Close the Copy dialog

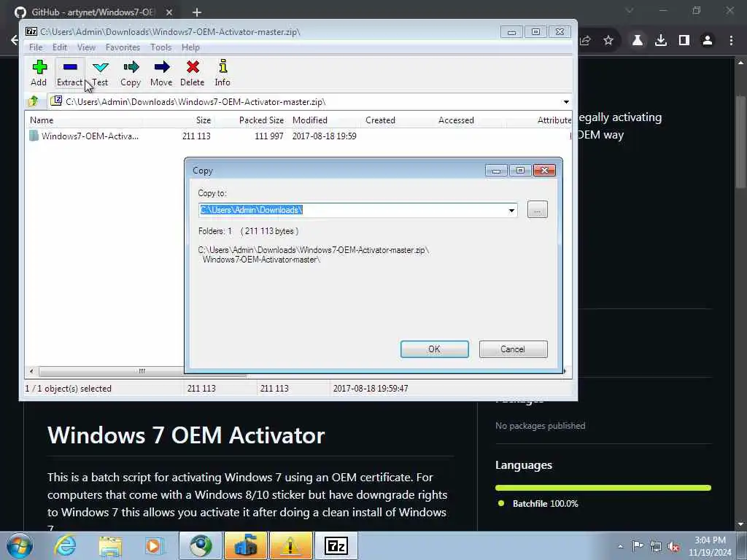544,170
